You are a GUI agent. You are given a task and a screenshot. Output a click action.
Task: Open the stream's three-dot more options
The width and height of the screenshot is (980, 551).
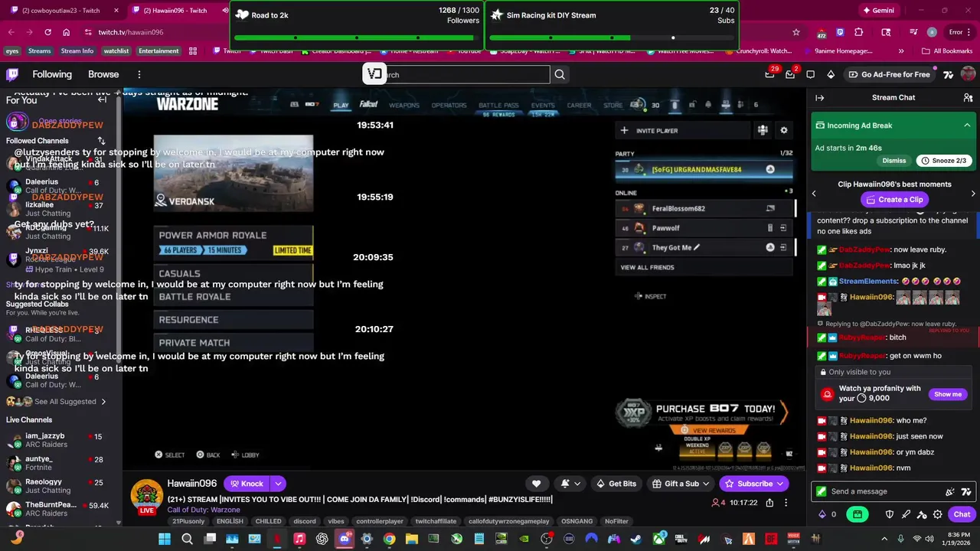tap(786, 503)
